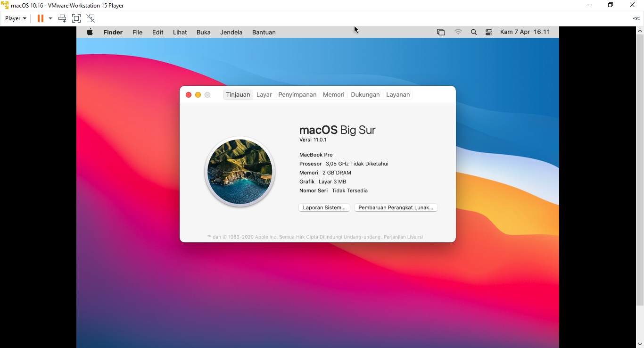Viewport: 644px width, 348px height.
Task: Click the macOS Big Sur title text
Action: 338,130
